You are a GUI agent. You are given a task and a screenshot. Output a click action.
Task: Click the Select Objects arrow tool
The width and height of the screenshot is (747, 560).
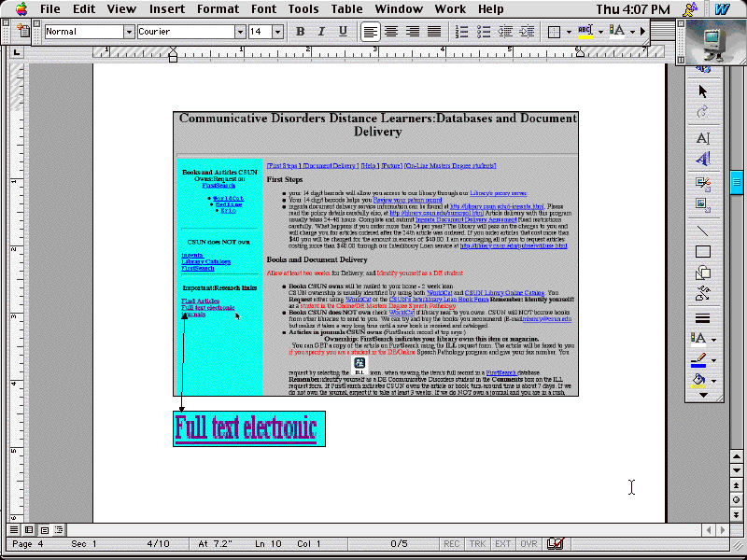coord(703,91)
